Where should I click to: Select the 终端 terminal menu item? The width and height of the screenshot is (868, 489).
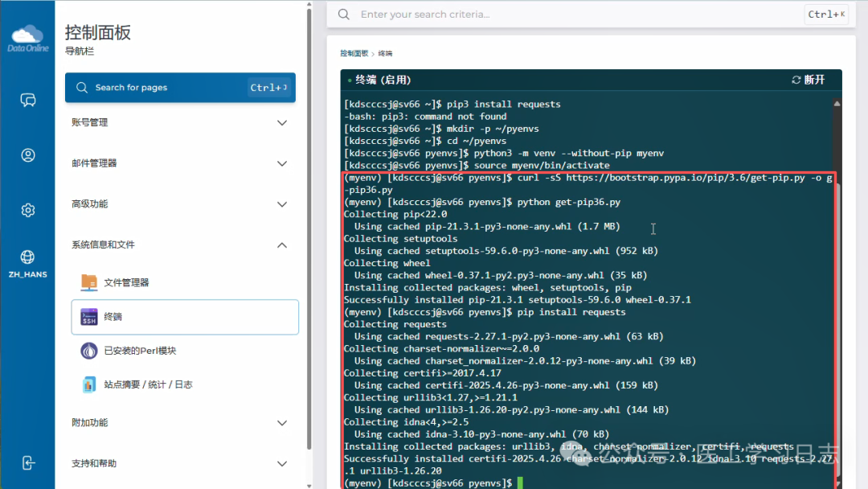pos(185,317)
